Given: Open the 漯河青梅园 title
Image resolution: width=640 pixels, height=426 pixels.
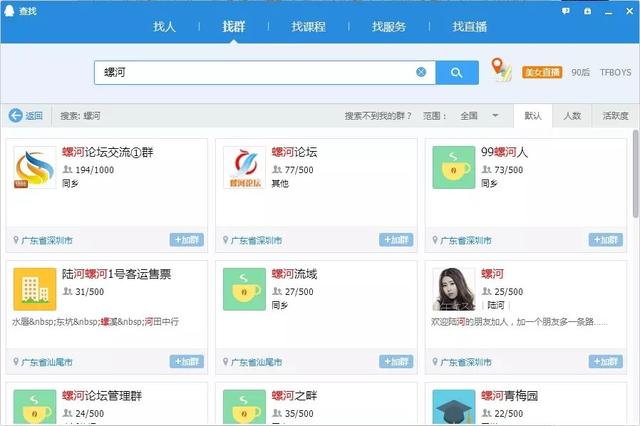Looking at the screenshot, I should point(509,395).
